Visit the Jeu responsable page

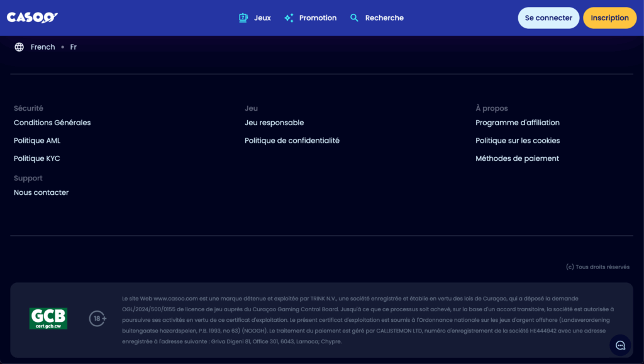tap(274, 123)
